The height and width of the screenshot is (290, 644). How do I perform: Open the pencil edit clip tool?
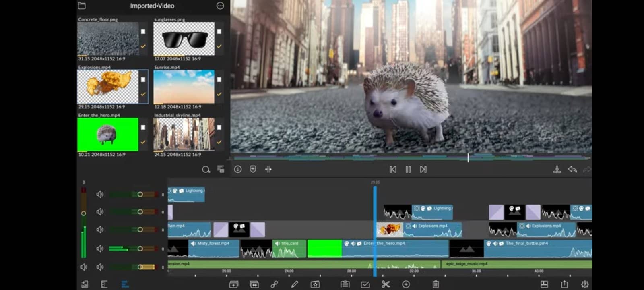pyautogui.click(x=295, y=284)
